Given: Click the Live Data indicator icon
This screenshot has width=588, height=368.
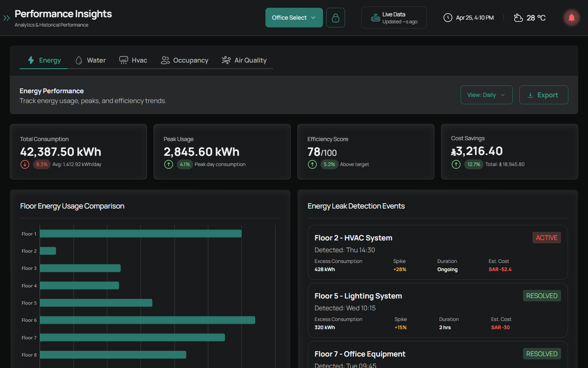Looking at the screenshot, I should pos(375,18).
